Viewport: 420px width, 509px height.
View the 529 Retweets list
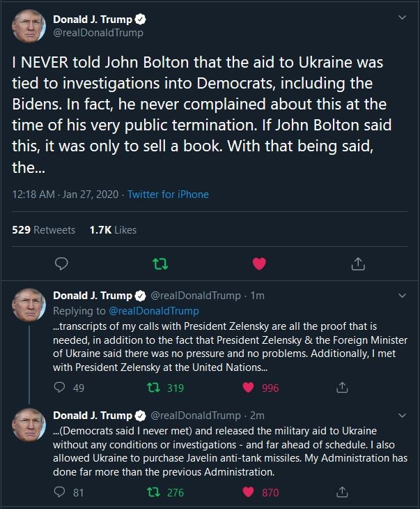(44, 229)
